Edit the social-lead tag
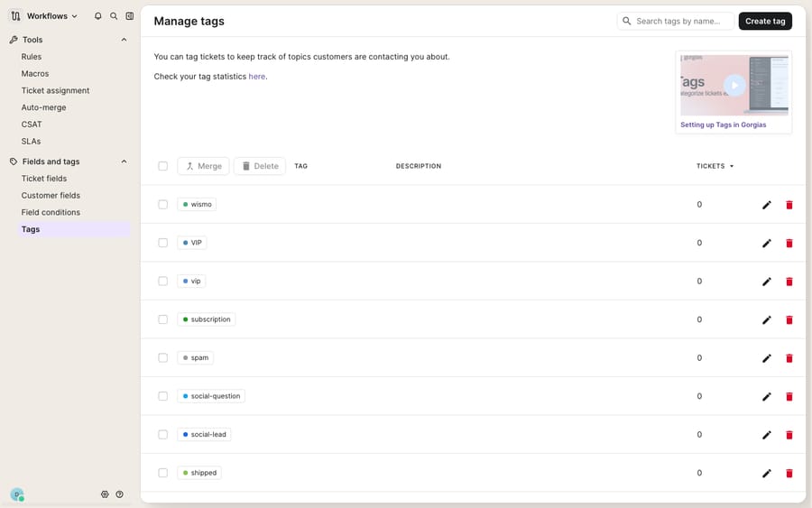Screen dimensions: 812x508 coord(766,435)
